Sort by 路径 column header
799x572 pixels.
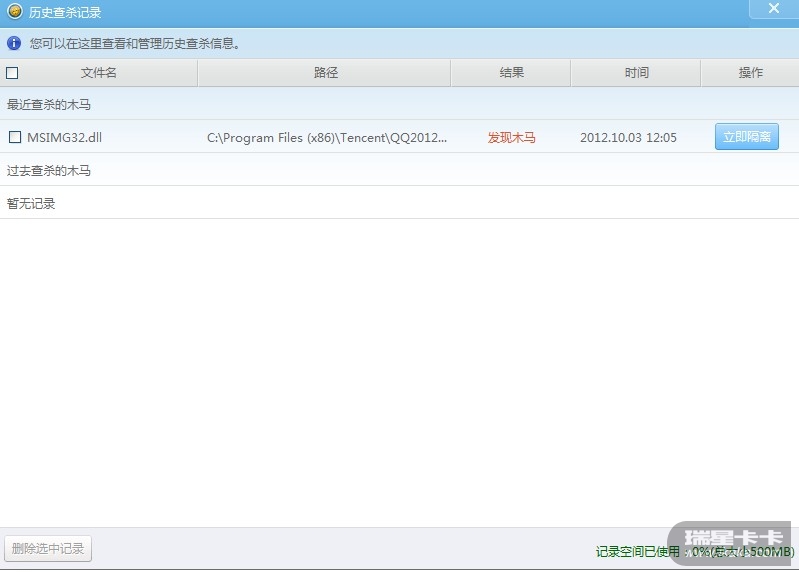[x=325, y=73]
